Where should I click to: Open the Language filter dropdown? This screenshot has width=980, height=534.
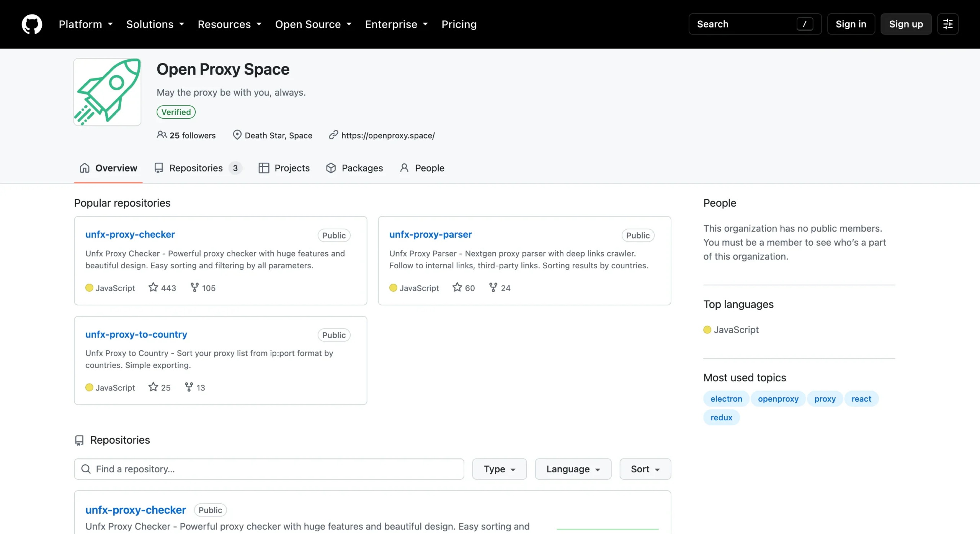573,469
